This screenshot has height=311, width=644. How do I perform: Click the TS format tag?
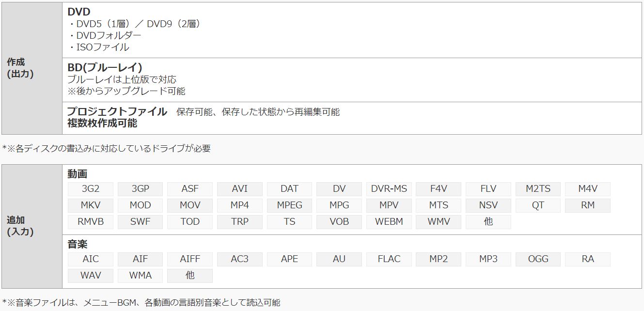(289, 222)
